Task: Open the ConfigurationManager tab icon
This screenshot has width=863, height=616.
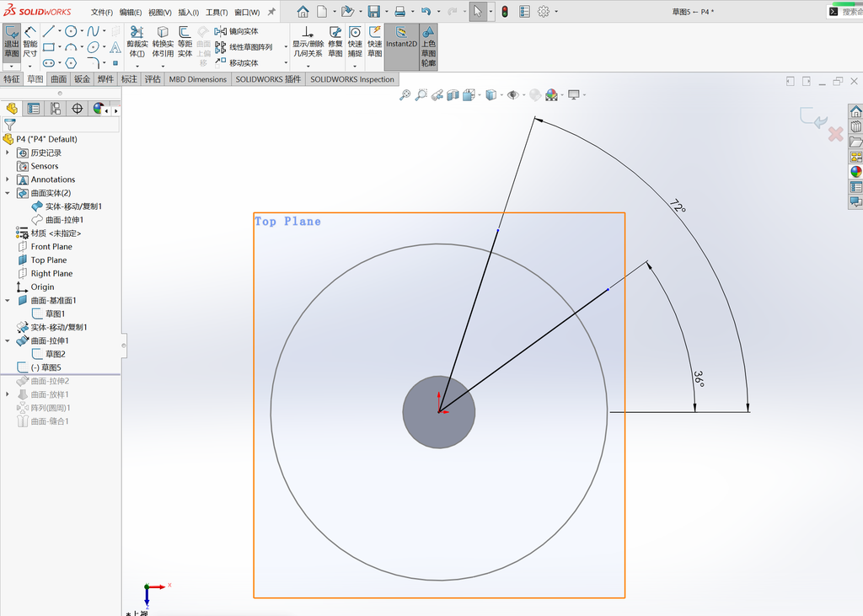Action: point(56,109)
